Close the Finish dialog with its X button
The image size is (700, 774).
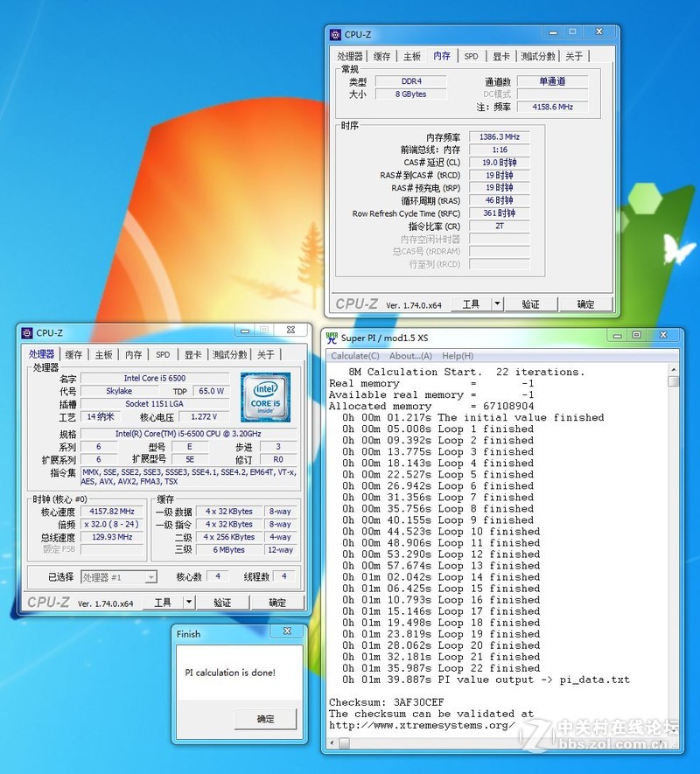[287, 631]
